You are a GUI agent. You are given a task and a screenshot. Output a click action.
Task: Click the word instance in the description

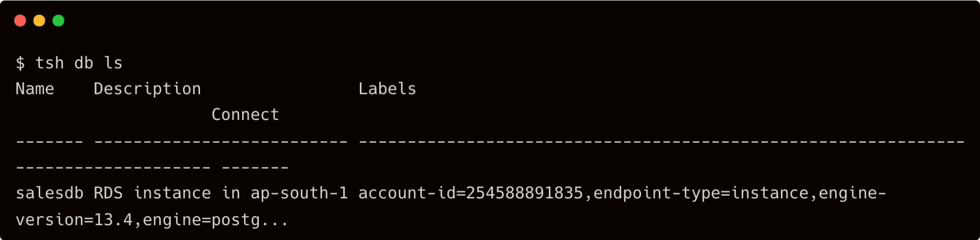coord(172,193)
